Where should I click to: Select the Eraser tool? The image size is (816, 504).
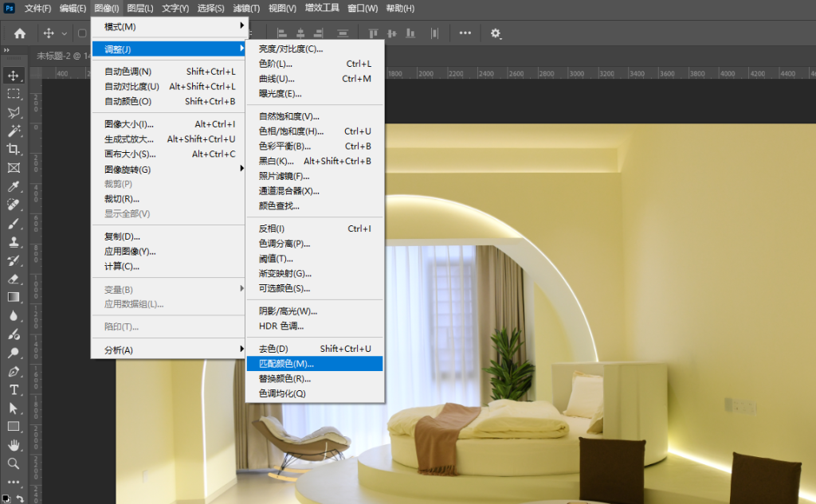pos(14,279)
